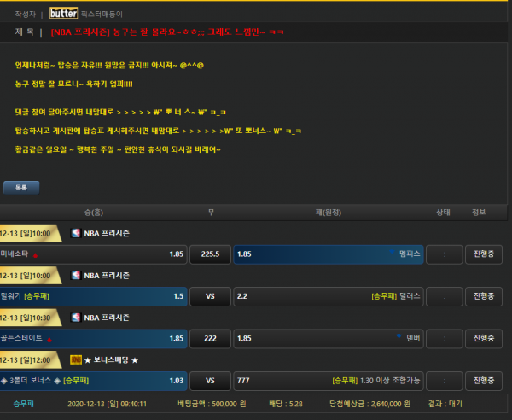This screenshot has height=420, width=512.
Task: Click the red up arrow beside 골든스테이트
Action: coord(49,340)
